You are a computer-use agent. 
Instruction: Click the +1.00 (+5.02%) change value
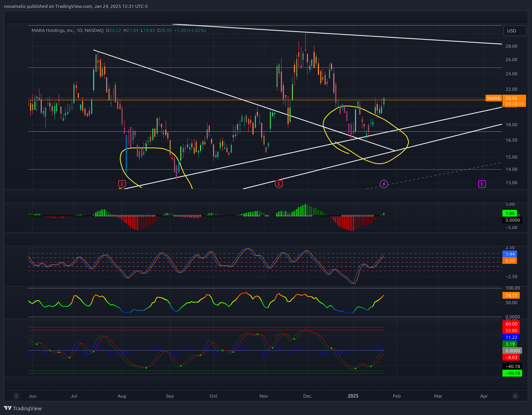(190, 30)
